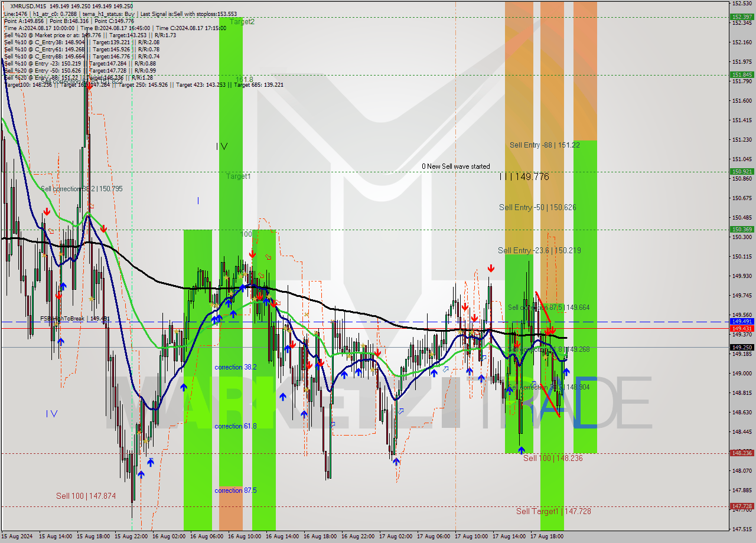Click the 'Sell 100 | 147.874' label

[x=86, y=496]
